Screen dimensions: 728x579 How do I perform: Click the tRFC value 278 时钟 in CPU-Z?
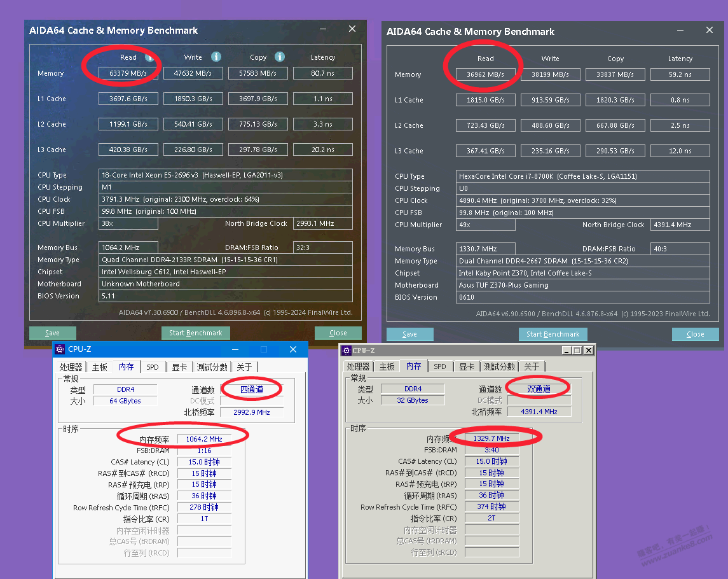point(204,508)
